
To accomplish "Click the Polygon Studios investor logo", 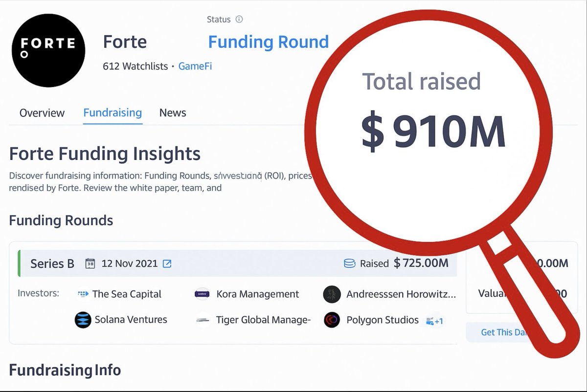I will [x=332, y=320].
